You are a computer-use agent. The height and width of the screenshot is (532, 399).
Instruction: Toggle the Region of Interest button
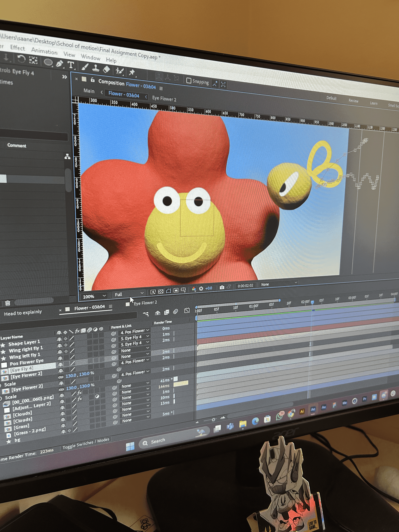click(176, 290)
